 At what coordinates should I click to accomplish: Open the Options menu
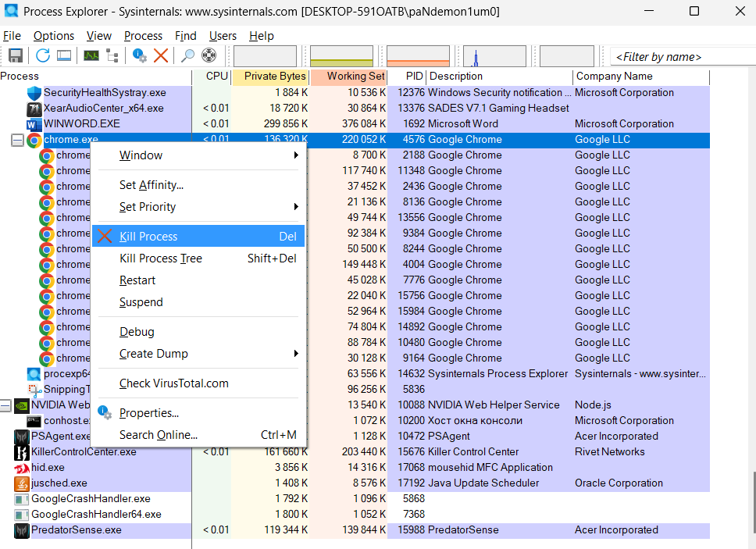54,36
